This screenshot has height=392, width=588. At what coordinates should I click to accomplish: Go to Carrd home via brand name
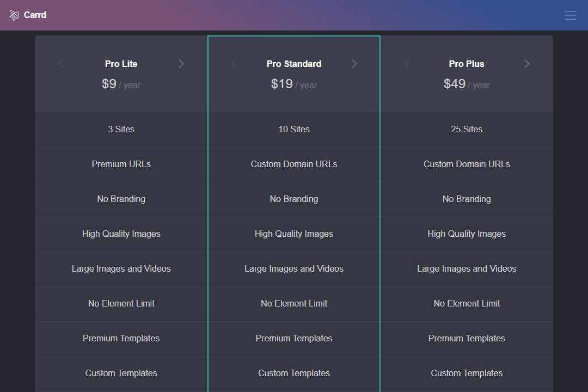coord(35,15)
